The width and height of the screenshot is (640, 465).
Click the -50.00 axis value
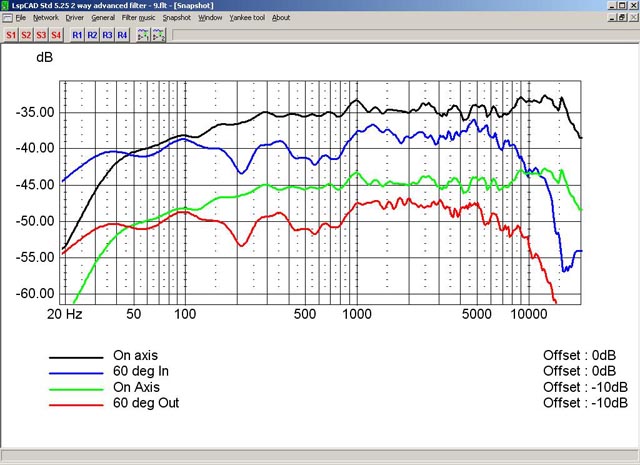coord(35,221)
